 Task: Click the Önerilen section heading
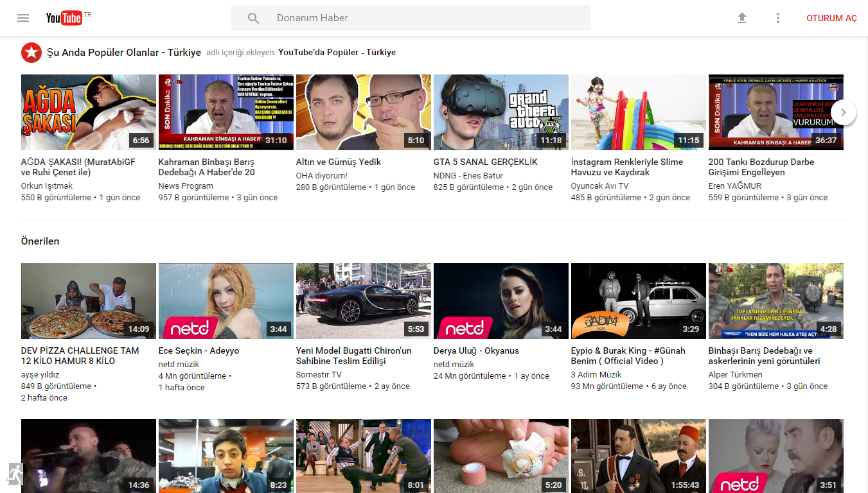(40, 241)
